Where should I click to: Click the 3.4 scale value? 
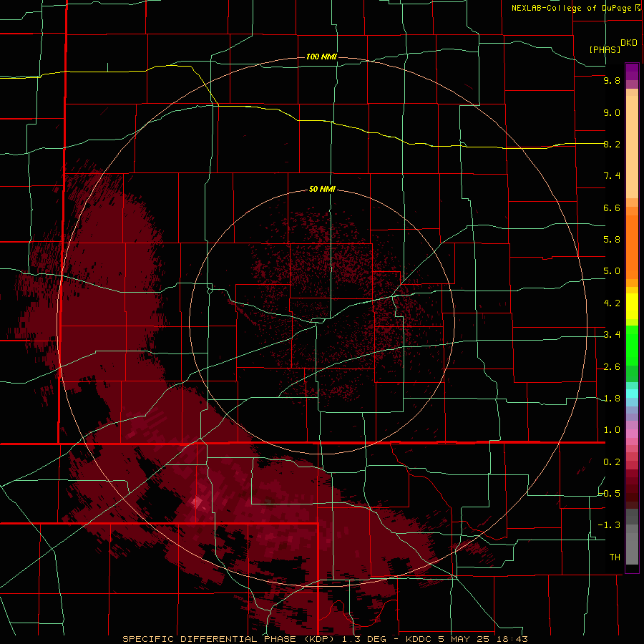[612, 335]
